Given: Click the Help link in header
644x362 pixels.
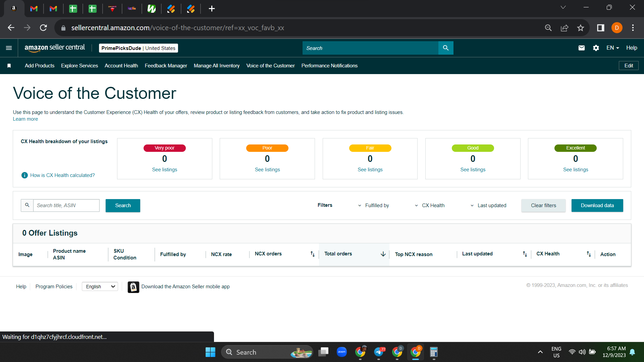Looking at the screenshot, I should pos(632,48).
